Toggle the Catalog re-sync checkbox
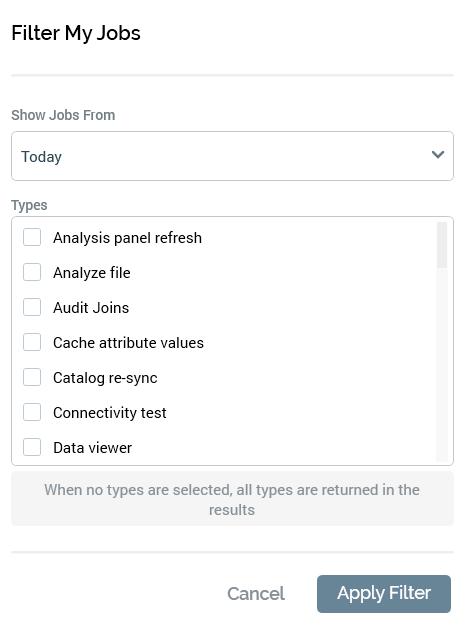 32,377
